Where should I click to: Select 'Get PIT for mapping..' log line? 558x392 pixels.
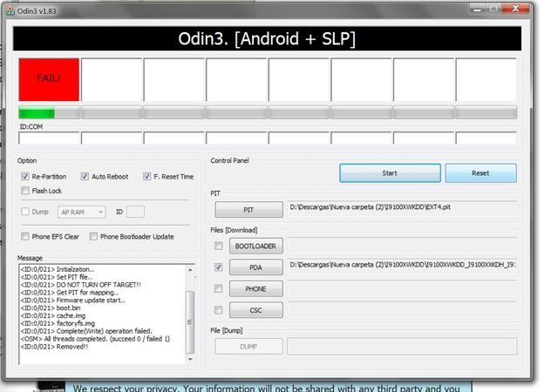point(70,293)
